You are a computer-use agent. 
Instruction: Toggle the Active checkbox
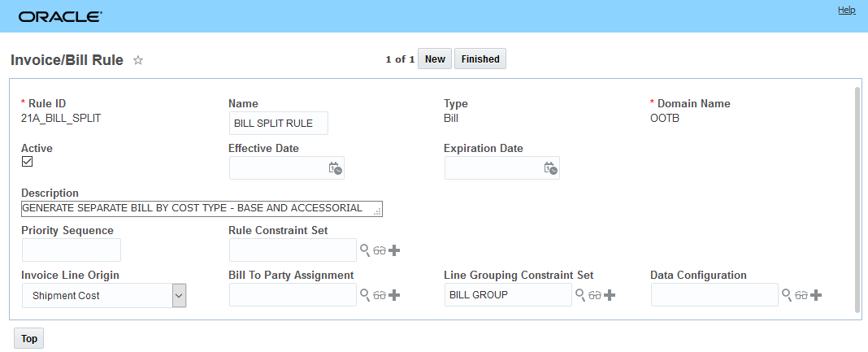(28, 162)
